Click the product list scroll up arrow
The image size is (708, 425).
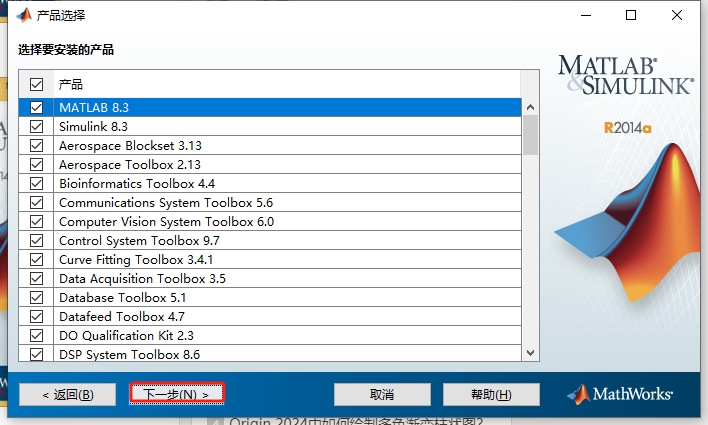click(x=531, y=107)
